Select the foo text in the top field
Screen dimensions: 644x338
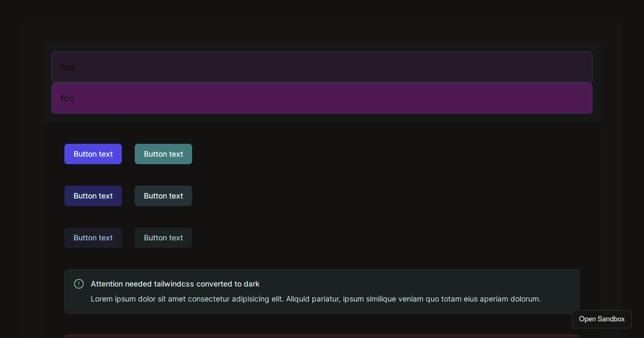pos(68,67)
